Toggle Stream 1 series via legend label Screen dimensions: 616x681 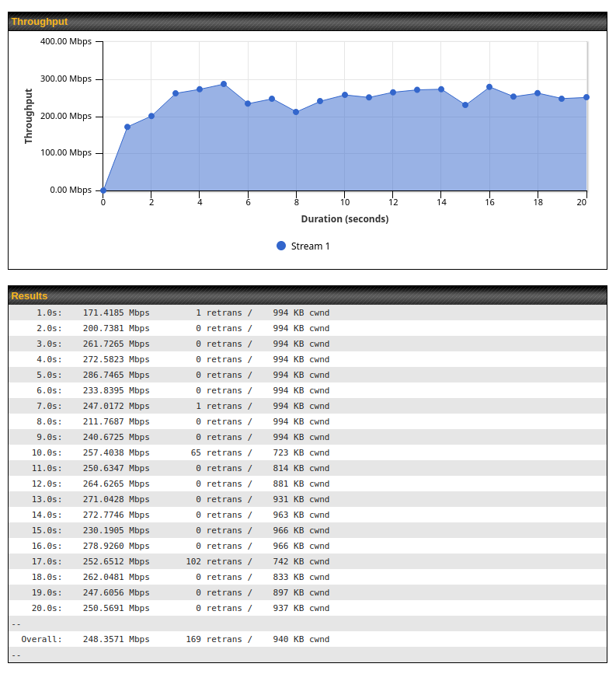310,246
